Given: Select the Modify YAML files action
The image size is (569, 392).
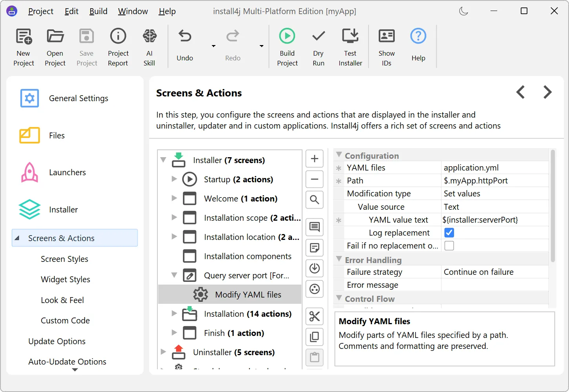Looking at the screenshot, I should [x=230, y=294].
